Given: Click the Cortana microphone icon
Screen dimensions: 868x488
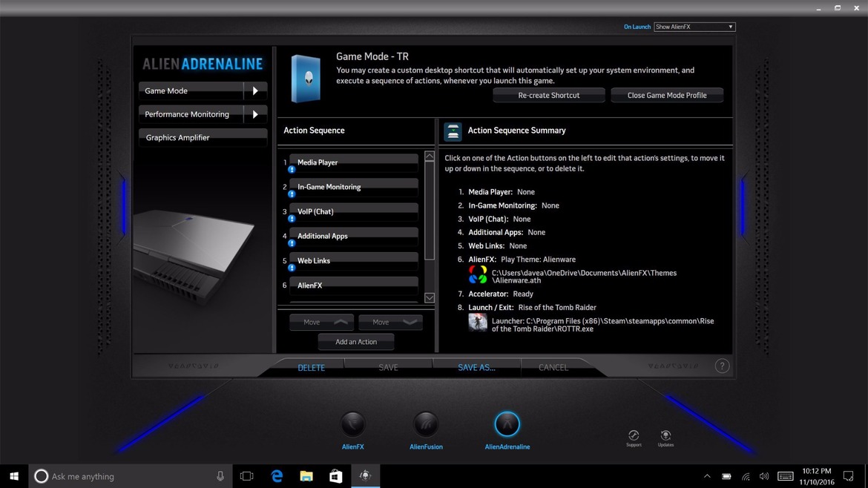Looking at the screenshot, I should pyautogui.click(x=220, y=476).
